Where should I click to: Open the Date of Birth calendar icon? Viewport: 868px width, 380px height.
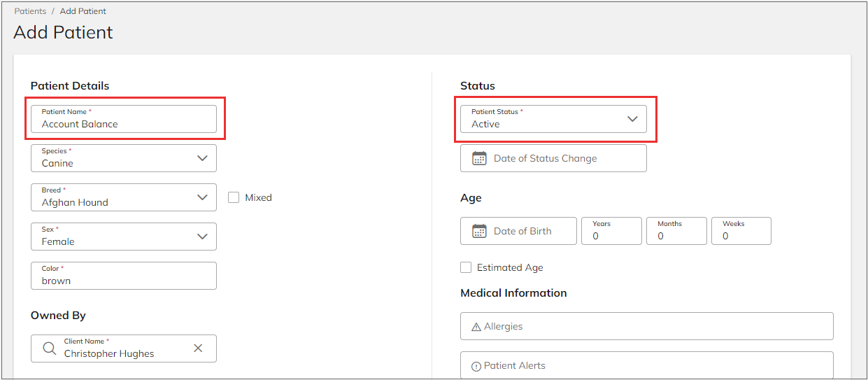click(x=479, y=231)
